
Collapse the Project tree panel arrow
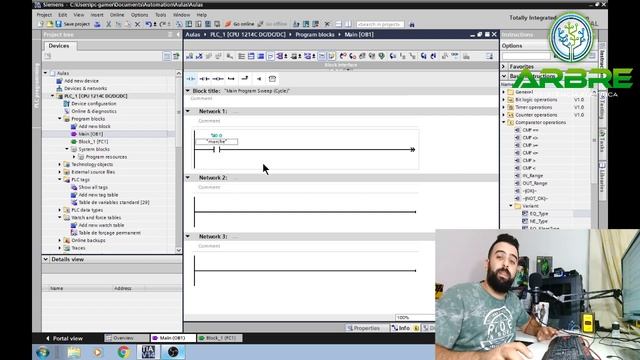tap(178, 35)
